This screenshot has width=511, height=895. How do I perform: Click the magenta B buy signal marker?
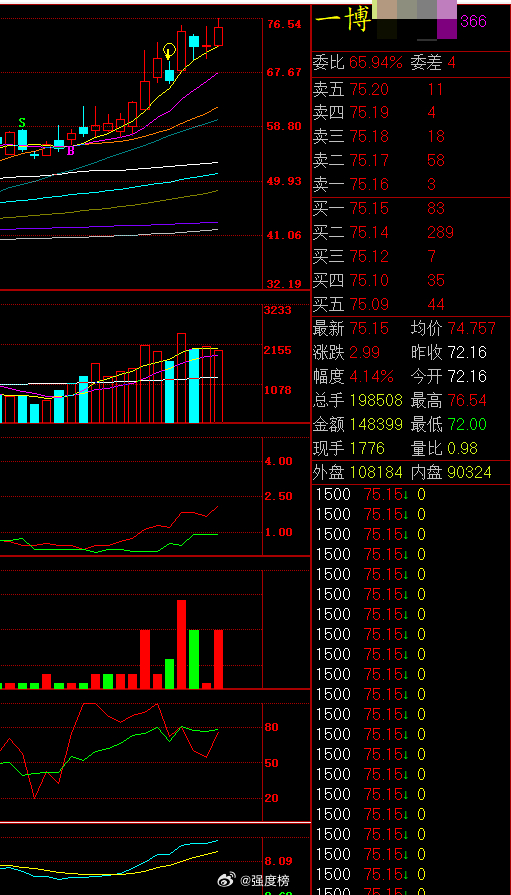[71, 151]
